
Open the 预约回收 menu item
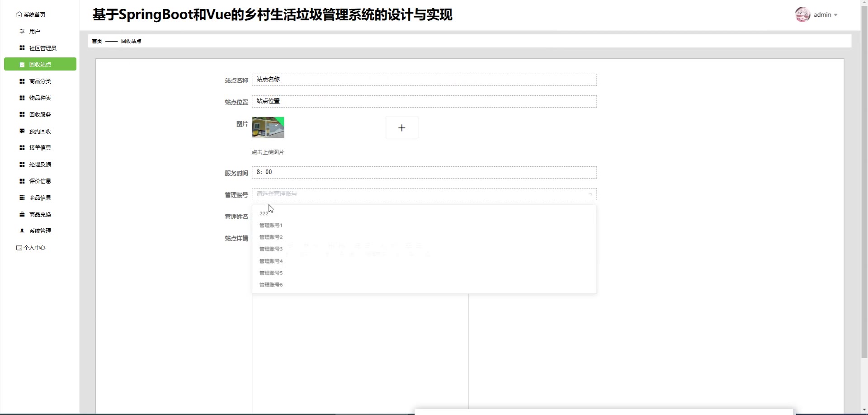pyautogui.click(x=40, y=131)
